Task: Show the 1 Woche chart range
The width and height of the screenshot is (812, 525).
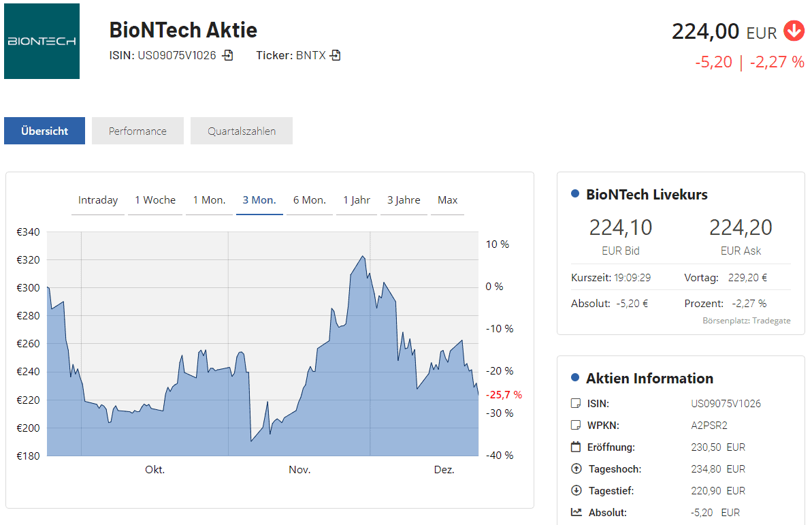Action: [155, 200]
